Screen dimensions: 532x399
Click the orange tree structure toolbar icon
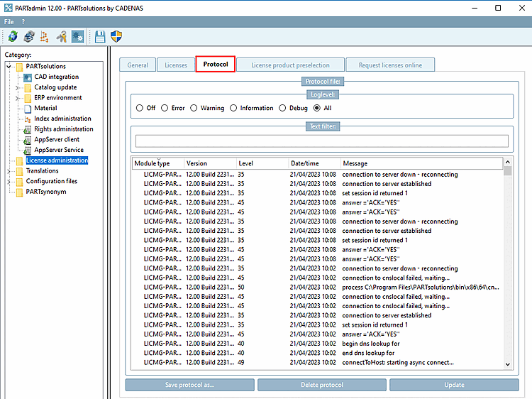(45, 36)
